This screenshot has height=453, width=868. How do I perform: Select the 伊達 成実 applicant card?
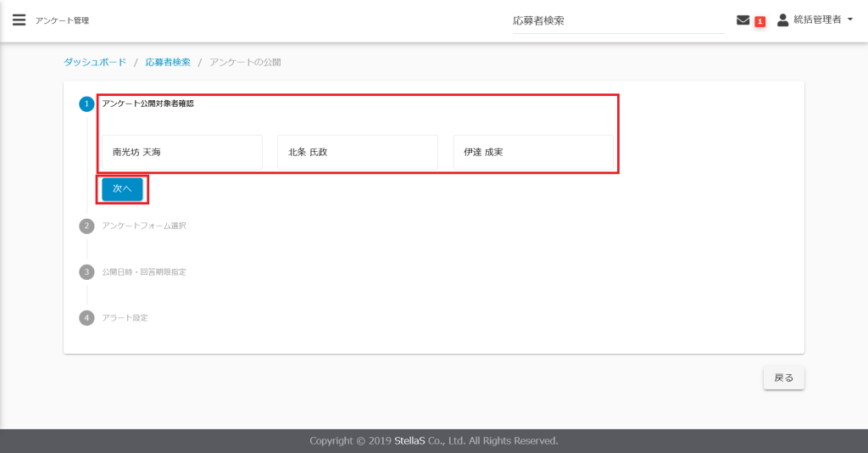(x=532, y=153)
